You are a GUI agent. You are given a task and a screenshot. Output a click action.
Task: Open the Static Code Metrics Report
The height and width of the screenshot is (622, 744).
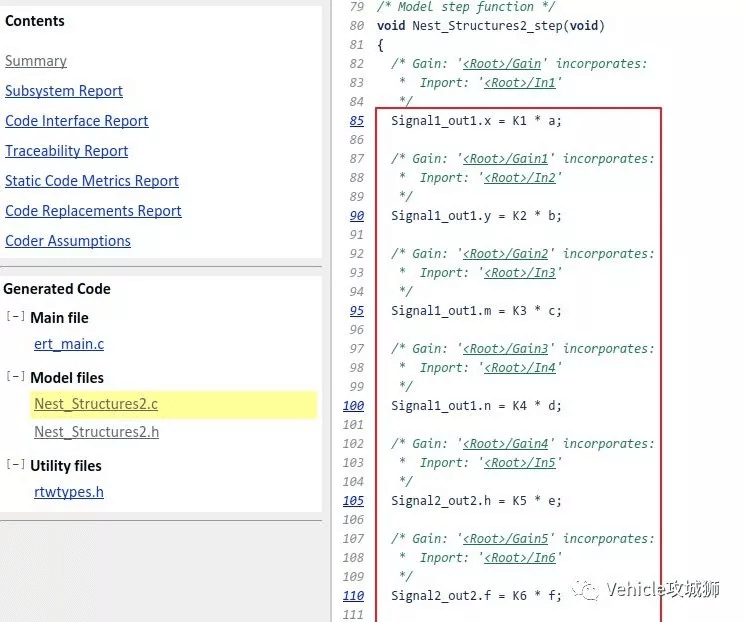[92, 180]
